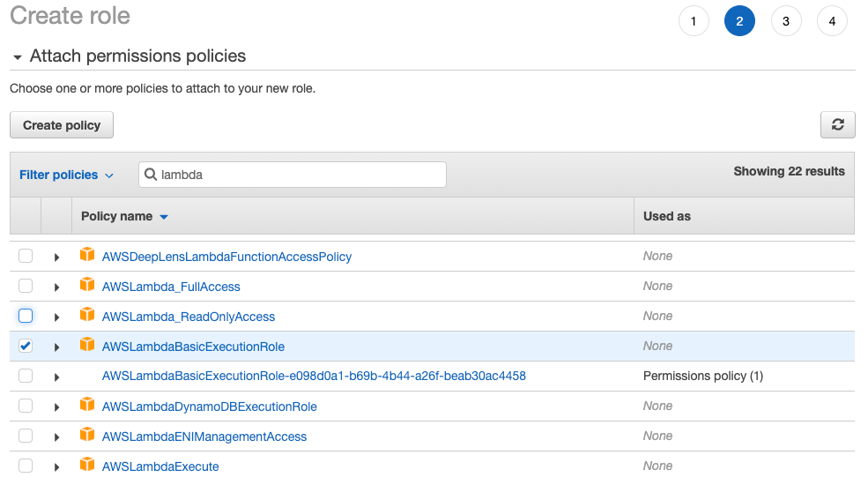Jump to wizard step 3

tap(786, 21)
